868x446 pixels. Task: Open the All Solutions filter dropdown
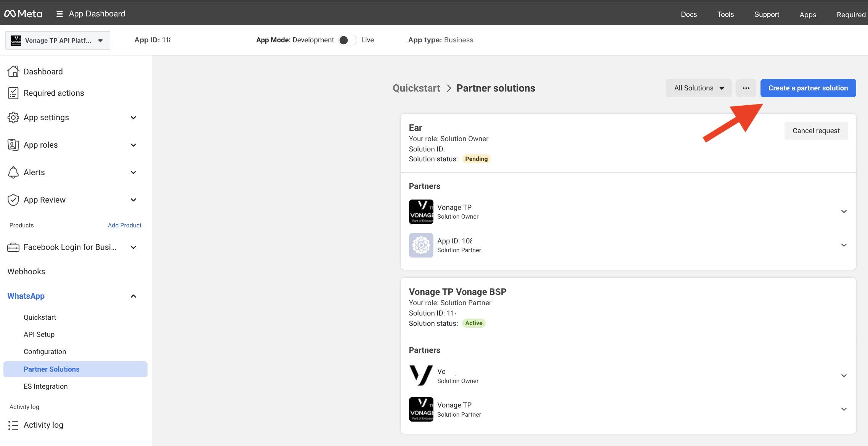click(x=699, y=88)
